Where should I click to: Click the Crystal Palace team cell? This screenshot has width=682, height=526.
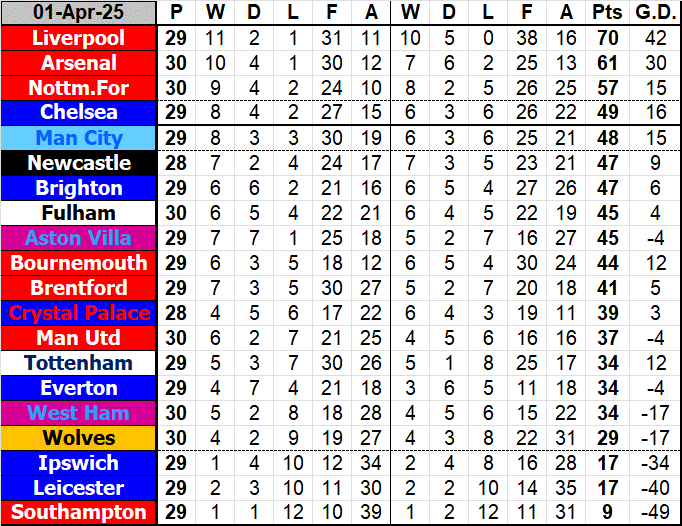pyautogui.click(x=79, y=313)
